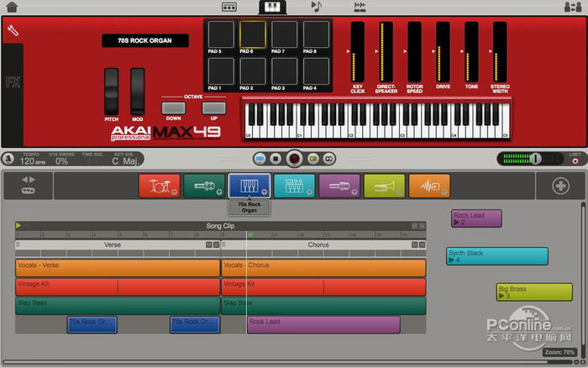This screenshot has height=368, width=588.
Task: Open the organ keys instrument dropdown arrow
Action: (265, 192)
